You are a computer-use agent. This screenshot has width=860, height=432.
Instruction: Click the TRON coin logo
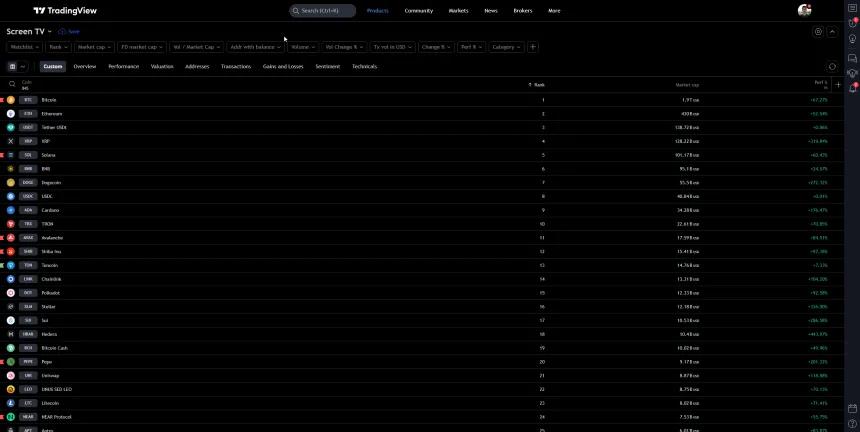click(x=10, y=224)
